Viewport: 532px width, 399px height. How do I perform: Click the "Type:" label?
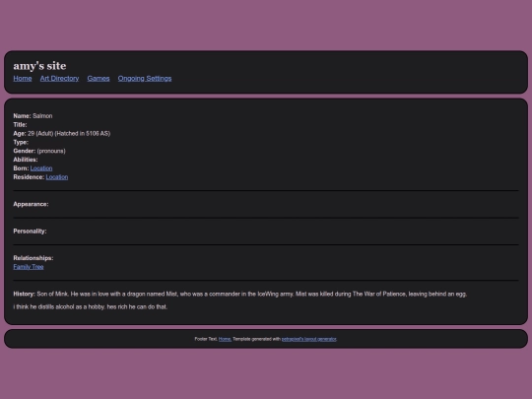click(x=21, y=143)
